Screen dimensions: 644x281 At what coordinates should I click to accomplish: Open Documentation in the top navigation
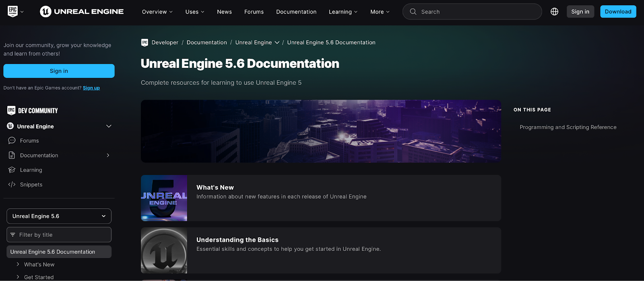coord(296,12)
